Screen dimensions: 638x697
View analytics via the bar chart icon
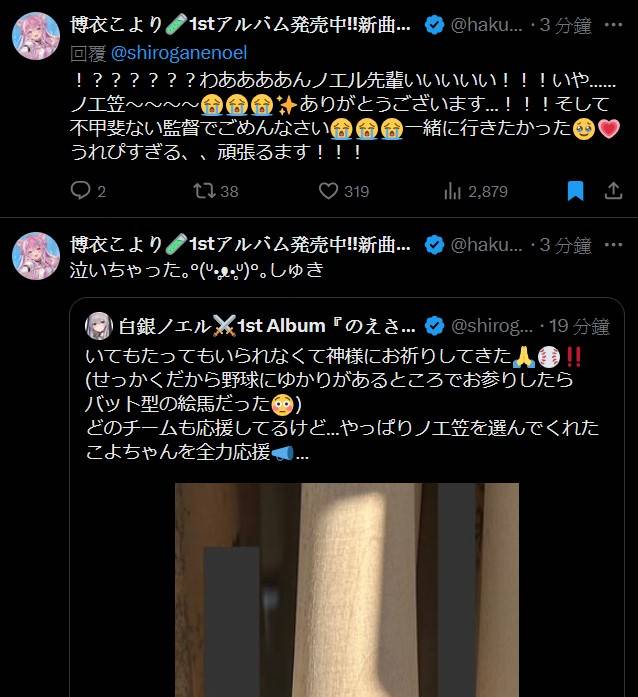(452, 191)
